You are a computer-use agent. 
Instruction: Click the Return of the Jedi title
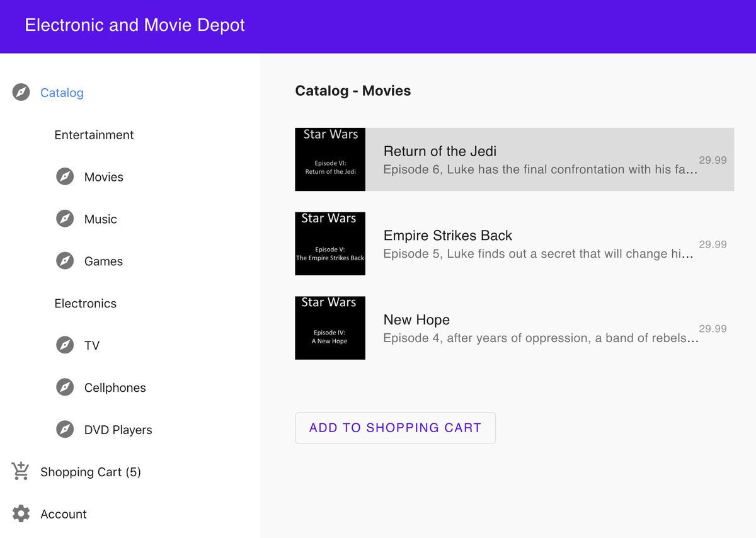click(440, 151)
